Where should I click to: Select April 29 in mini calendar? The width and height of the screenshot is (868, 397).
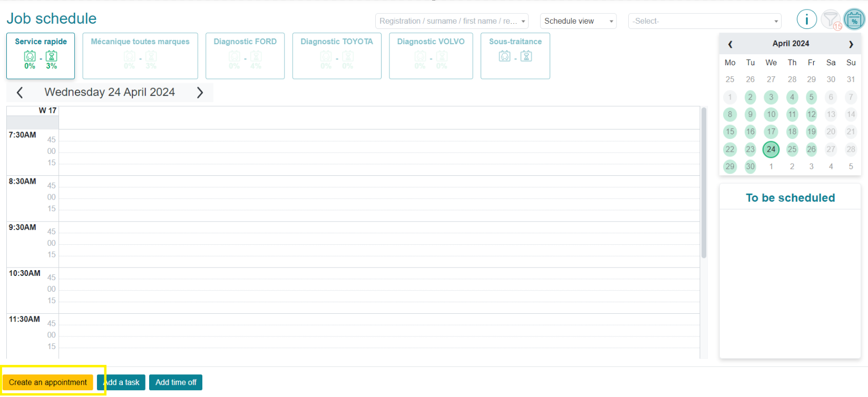730,166
